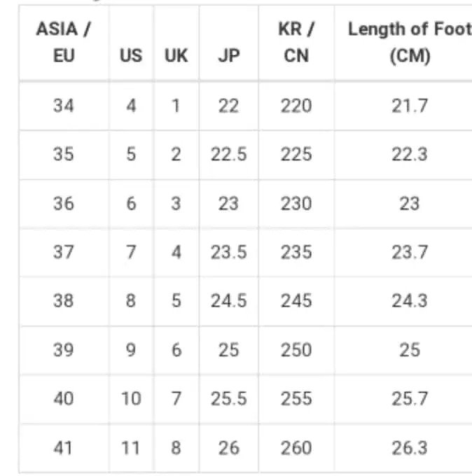472x476 pixels.
Task: Click the KR / CN 260 cell
Action: [x=296, y=447]
